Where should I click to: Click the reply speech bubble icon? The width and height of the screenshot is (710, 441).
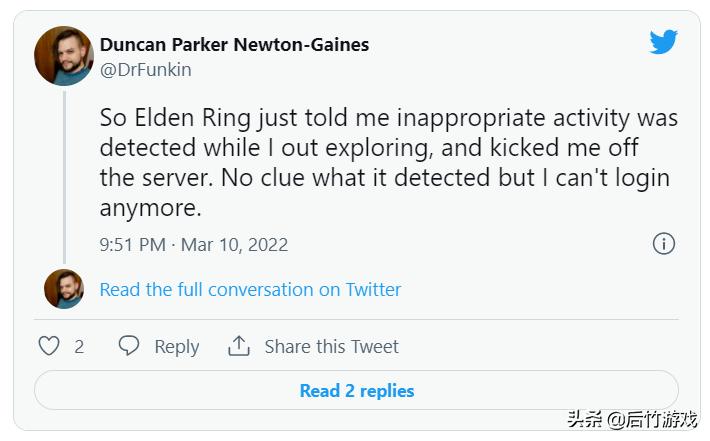(129, 346)
